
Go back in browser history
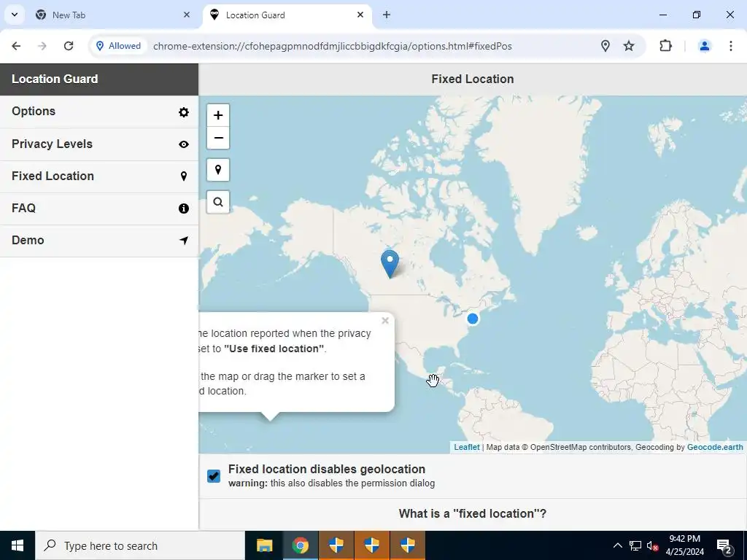pos(16,46)
